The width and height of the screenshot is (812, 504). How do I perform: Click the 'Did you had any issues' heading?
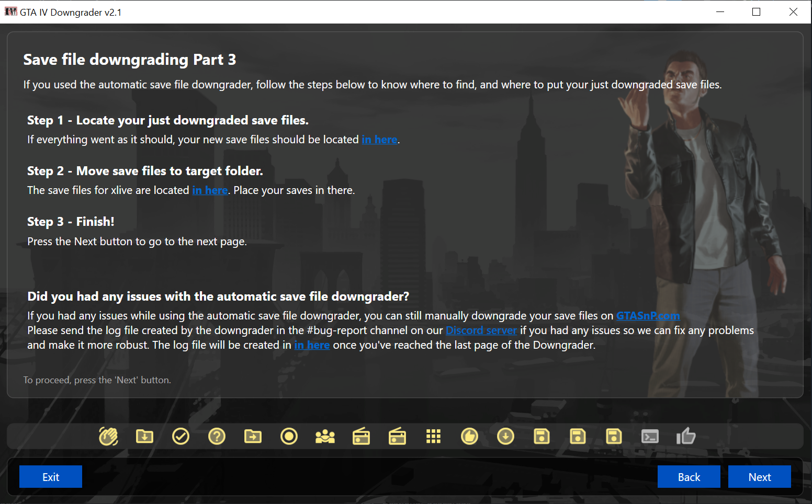pos(218,296)
